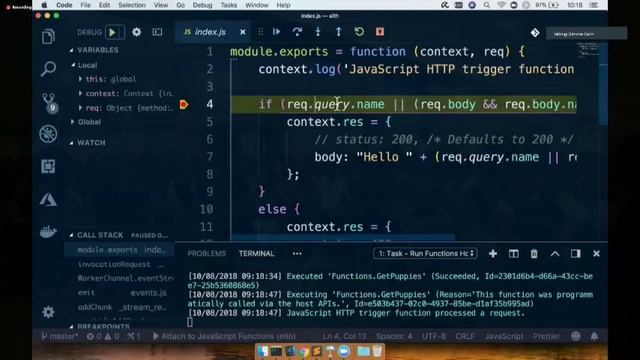Collapse the Variables section
The height and width of the screenshot is (360, 640).
point(71,50)
